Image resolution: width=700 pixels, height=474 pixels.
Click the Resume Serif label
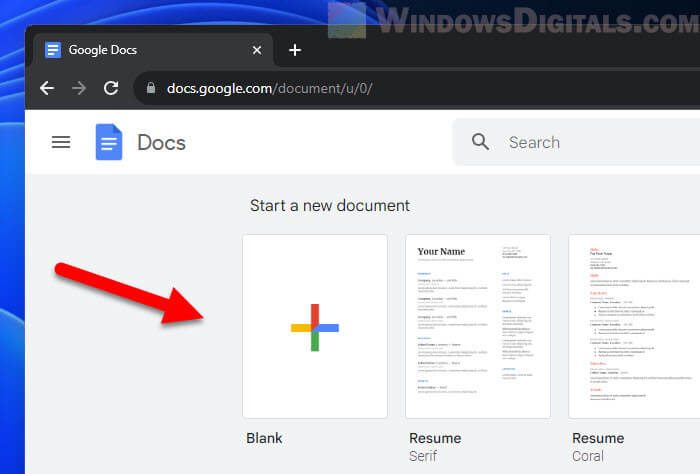click(435, 447)
